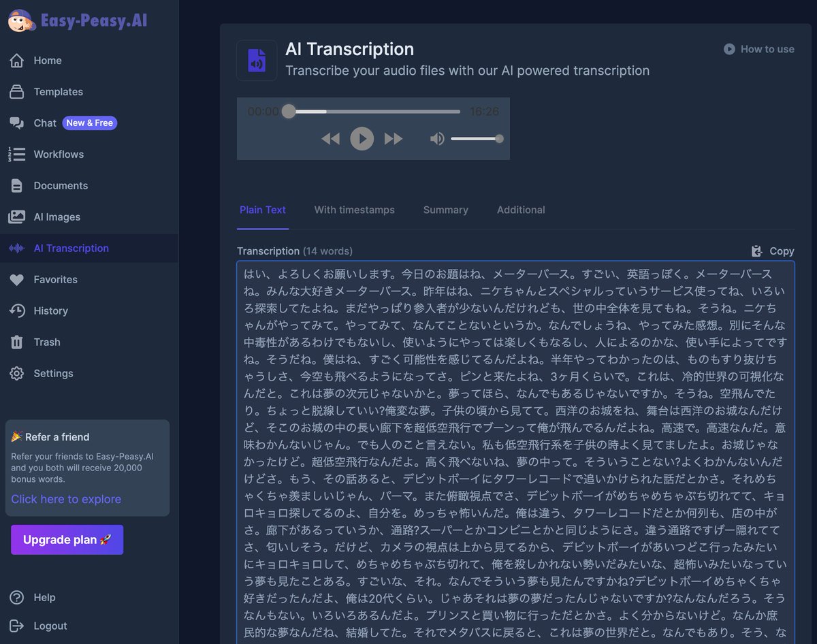Screen dimensions: 817x644
Task: Click the Logout arrow icon
Action: 17,626
